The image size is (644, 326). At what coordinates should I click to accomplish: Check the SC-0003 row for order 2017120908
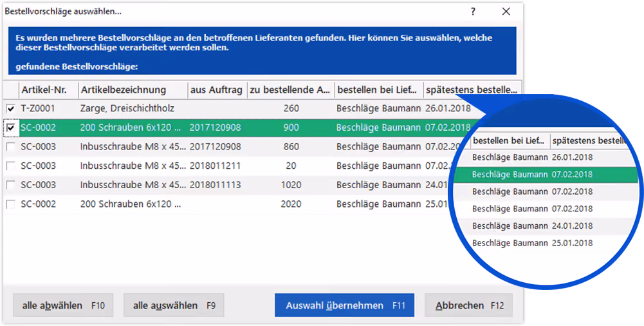click(11, 147)
